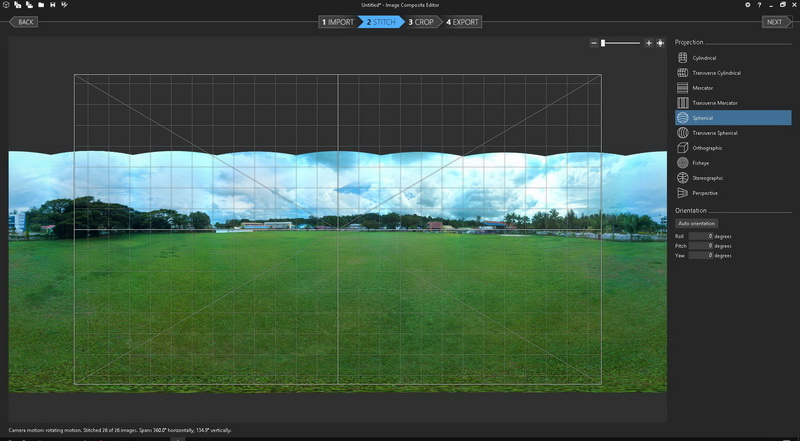Click the Roll degrees input field
800x441 pixels.
coord(701,236)
